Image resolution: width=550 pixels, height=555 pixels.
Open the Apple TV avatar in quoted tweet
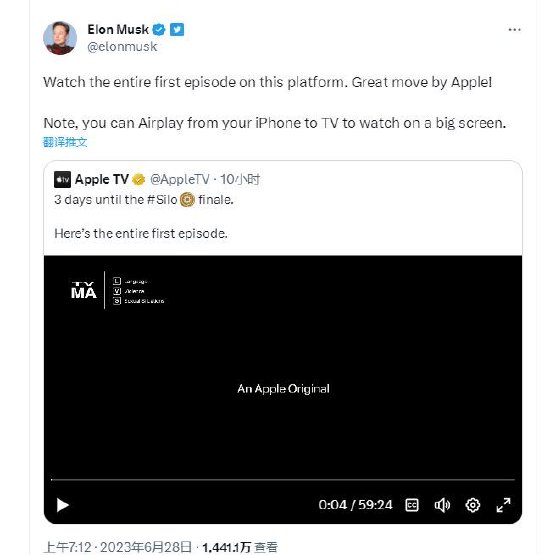tap(62, 179)
